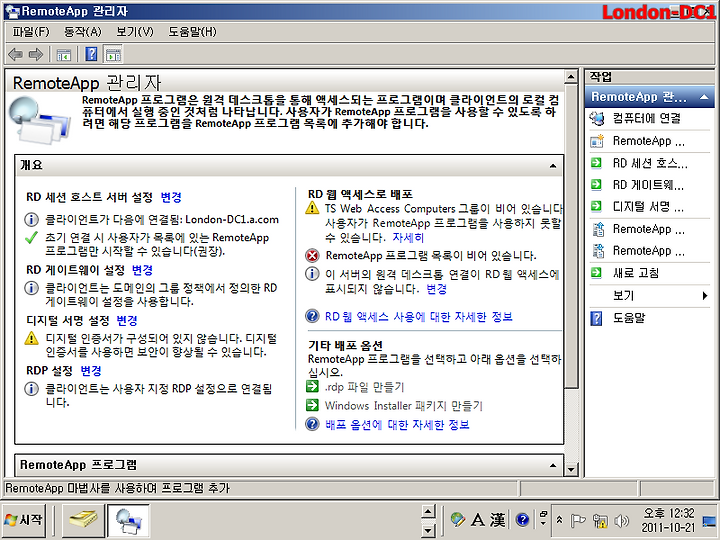This screenshot has height=540, width=720.
Task: Click 변경 next to RD 세션 호스트 서버 설정
Action: 171,197
